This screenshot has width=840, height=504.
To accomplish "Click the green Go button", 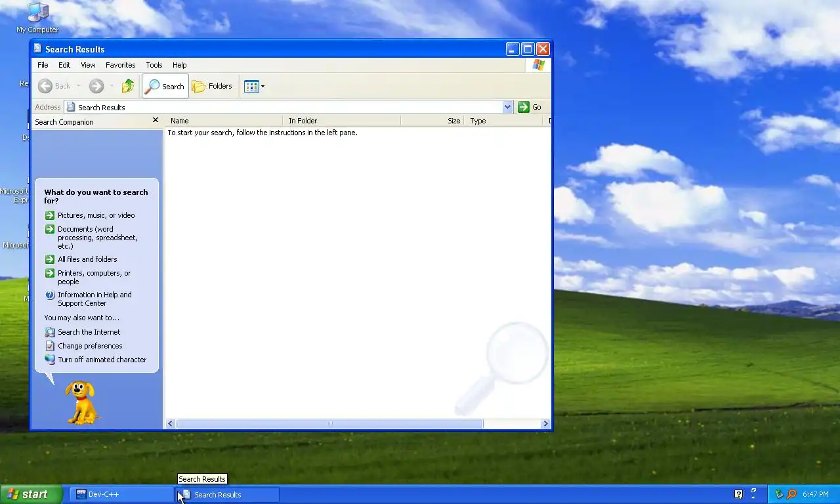I will click(x=530, y=107).
